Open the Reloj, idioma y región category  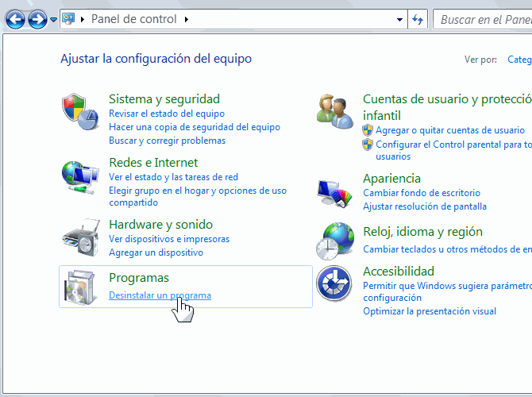[422, 232]
